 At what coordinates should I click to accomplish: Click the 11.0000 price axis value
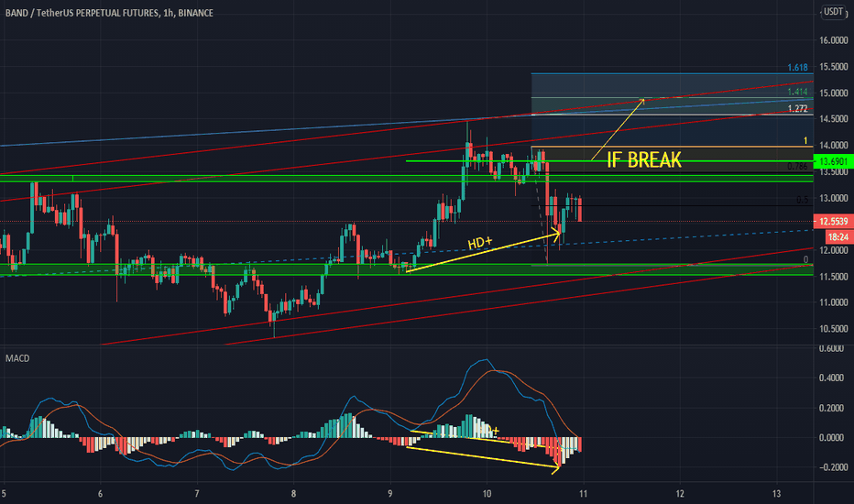tap(833, 301)
